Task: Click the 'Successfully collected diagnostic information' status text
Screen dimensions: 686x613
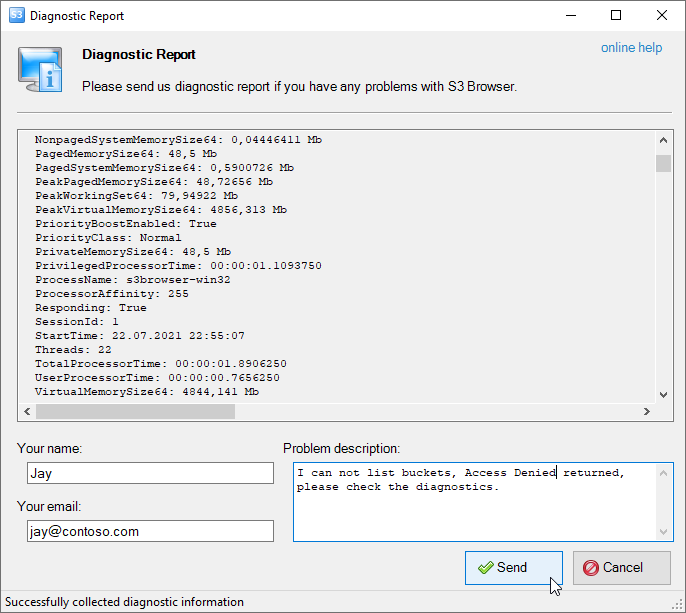Action: (x=124, y=602)
